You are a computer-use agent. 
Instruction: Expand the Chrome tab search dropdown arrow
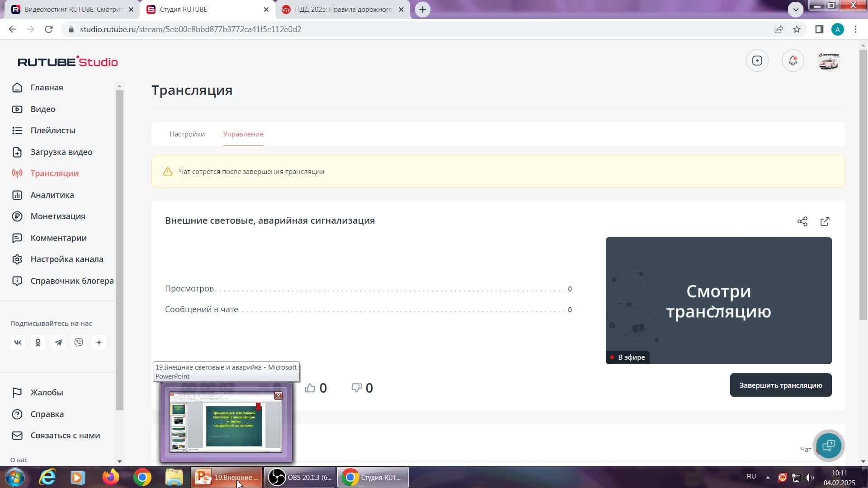tap(796, 9)
